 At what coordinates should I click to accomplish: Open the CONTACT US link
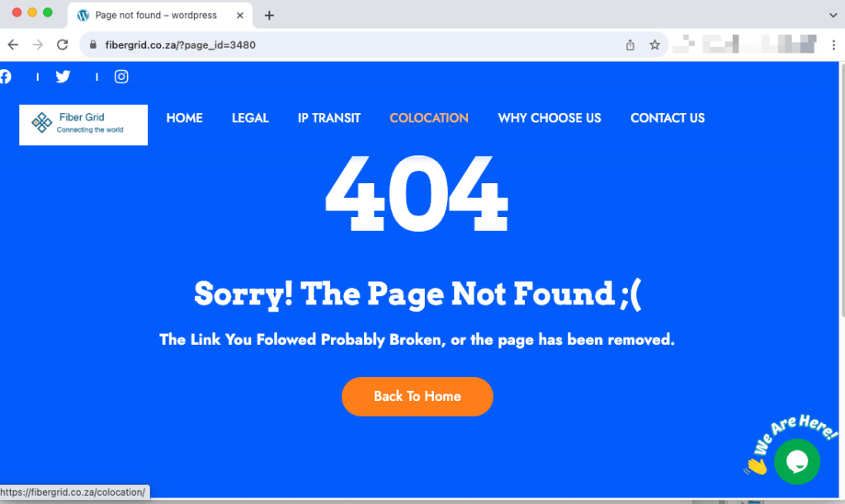click(667, 118)
